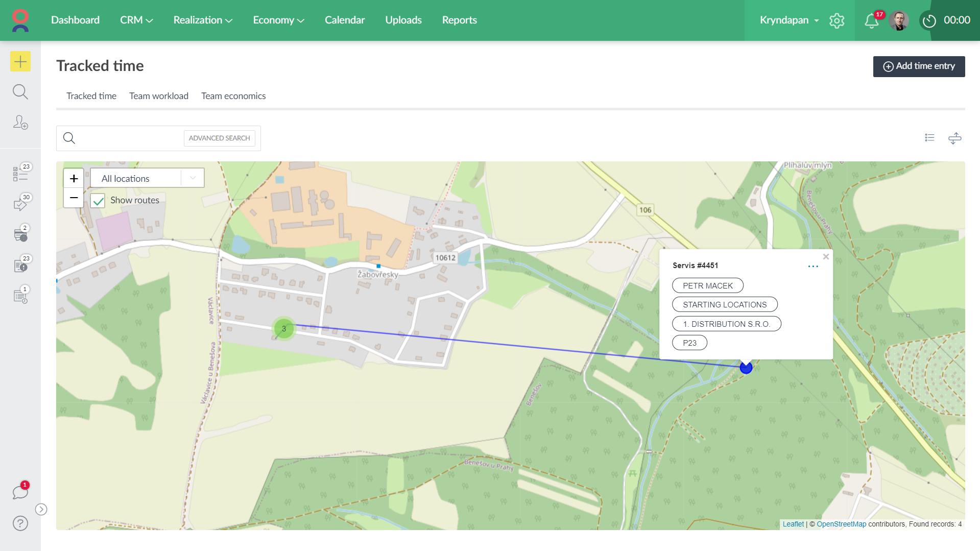Switch to list view using top-right icon
The width and height of the screenshot is (980, 551).
(x=929, y=138)
